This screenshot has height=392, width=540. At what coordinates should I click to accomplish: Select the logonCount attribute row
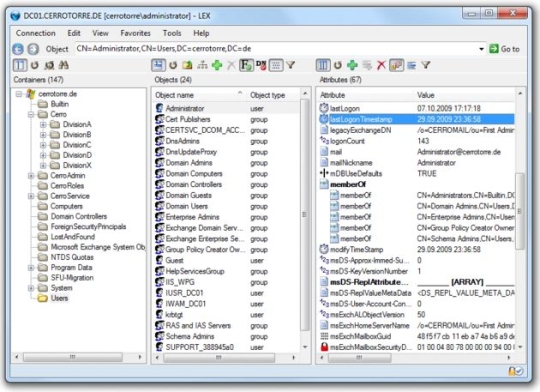pos(416,141)
